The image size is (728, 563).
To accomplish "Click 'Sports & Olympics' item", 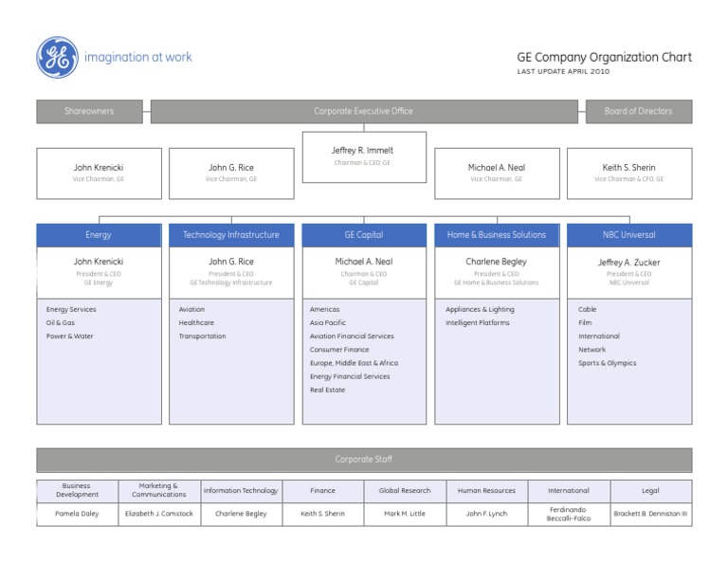I will coord(608,363).
